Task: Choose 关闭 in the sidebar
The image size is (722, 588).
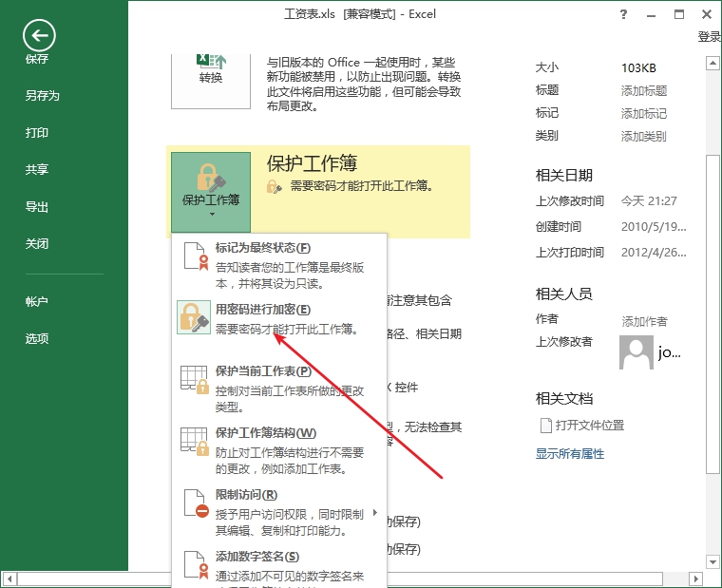Action: (37, 243)
